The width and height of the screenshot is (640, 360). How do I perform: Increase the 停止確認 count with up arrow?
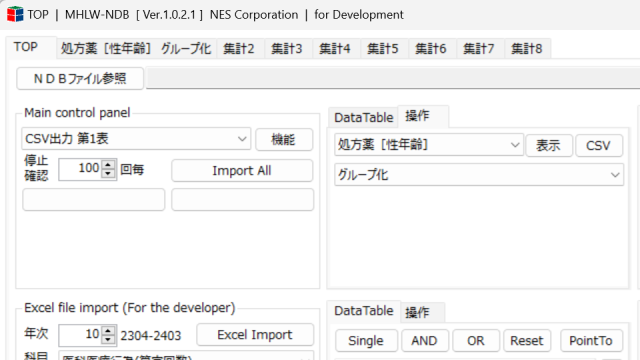coord(108,165)
